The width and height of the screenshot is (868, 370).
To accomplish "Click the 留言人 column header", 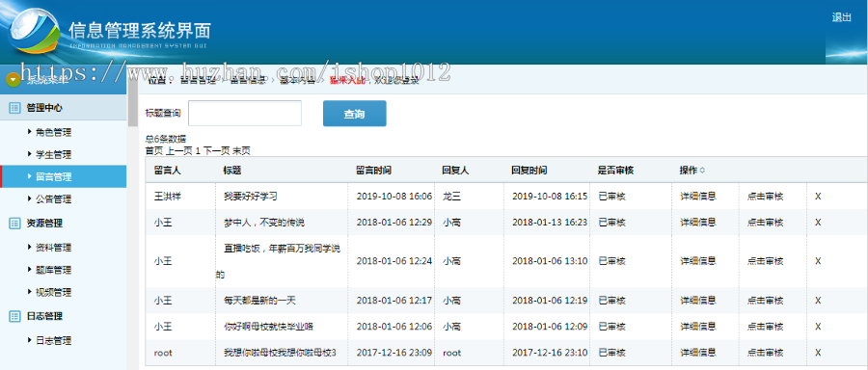I will 167,171.
